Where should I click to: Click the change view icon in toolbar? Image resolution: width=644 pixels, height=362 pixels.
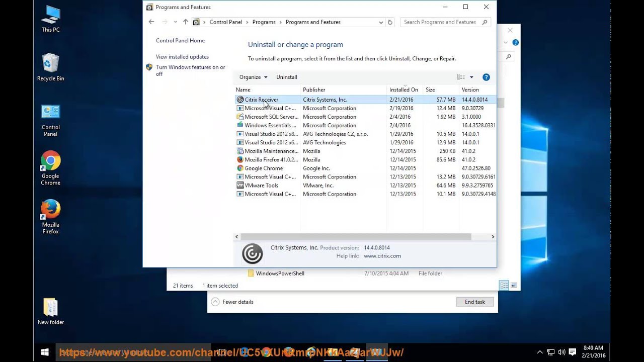(461, 77)
